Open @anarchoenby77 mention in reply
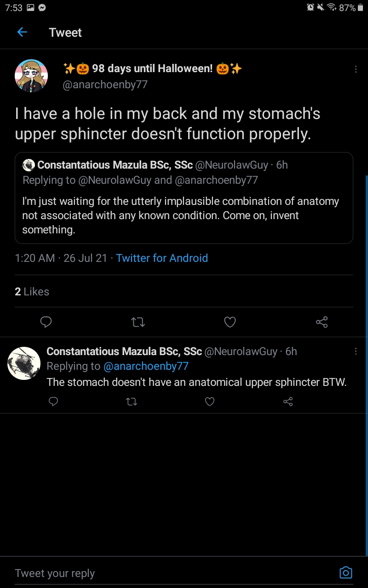Screen dimensions: 368x588 coord(146,366)
